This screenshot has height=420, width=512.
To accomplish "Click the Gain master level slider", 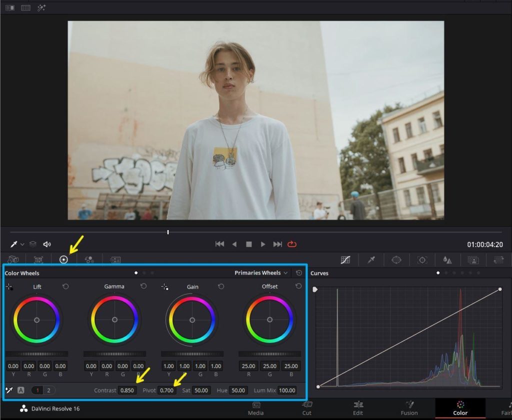I will [x=192, y=353].
